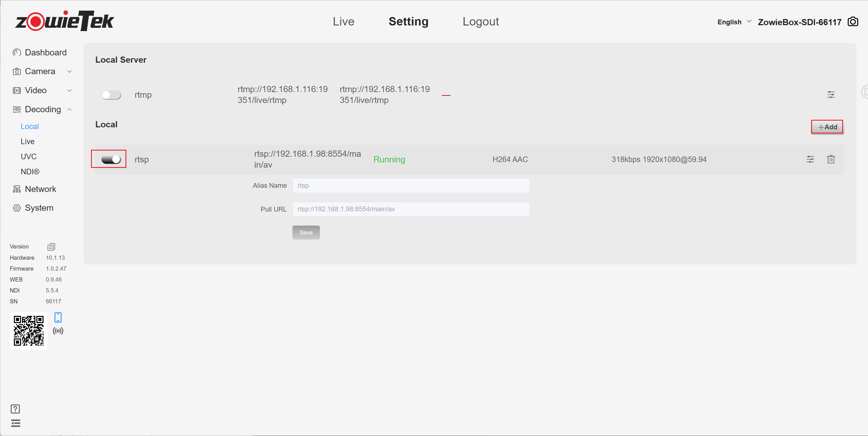Click the broadcast signal icon
The height and width of the screenshot is (436, 868).
click(58, 331)
